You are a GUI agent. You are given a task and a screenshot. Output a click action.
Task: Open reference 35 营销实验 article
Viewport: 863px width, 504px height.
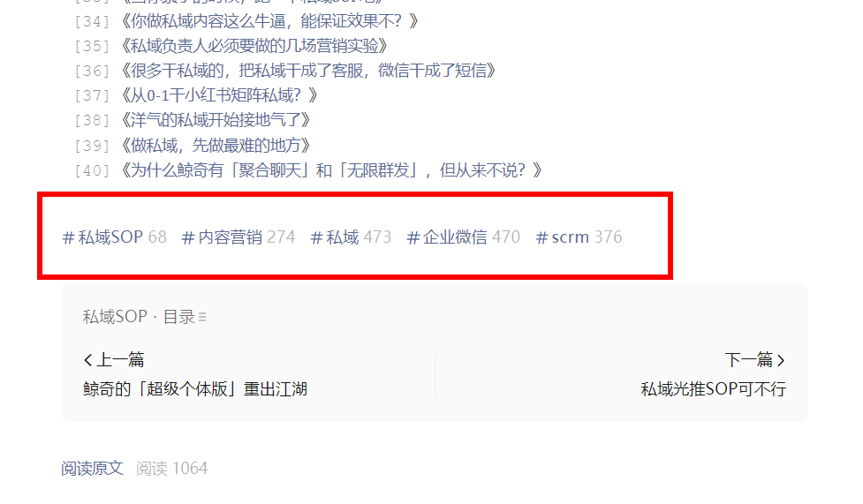tap(254, 46)
